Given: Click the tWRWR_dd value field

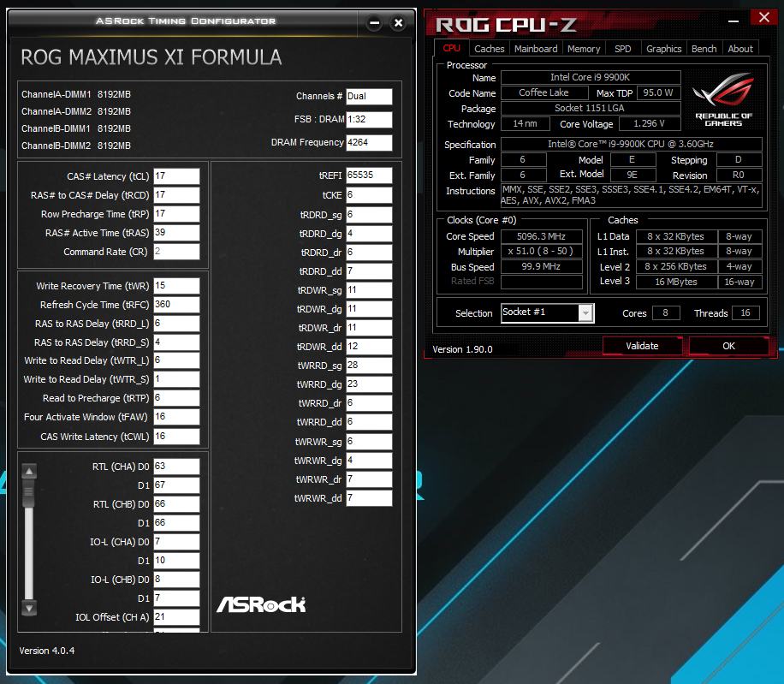Looking at the screenshot, I should coord(369,498).
